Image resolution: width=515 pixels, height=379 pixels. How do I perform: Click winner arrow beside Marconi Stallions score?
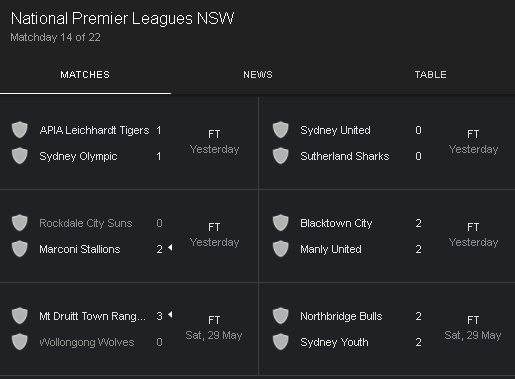click(170, 248)
